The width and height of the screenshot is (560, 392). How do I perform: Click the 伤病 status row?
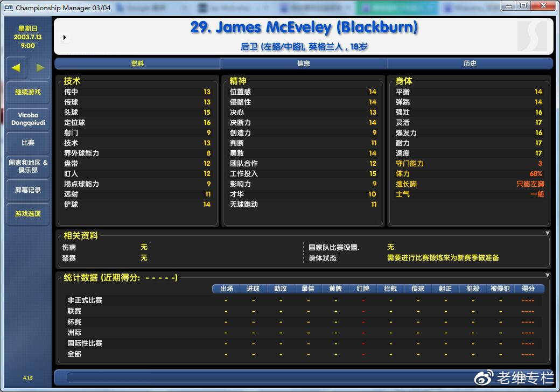click(x=180, y=247)
